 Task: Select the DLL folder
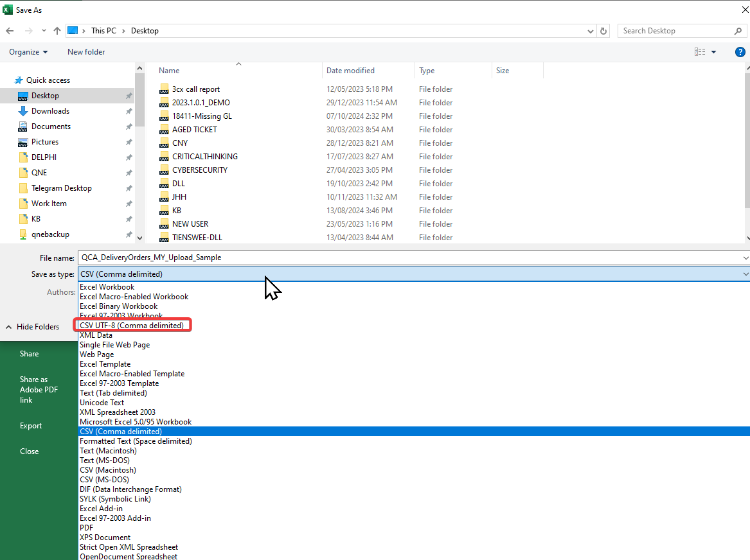179,184
